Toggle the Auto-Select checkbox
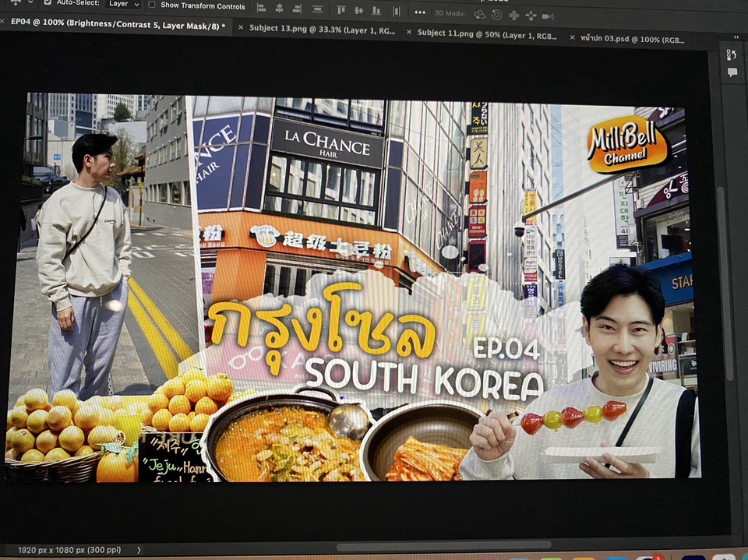This screenshot has height=560, width=748. tap(48, 3)
